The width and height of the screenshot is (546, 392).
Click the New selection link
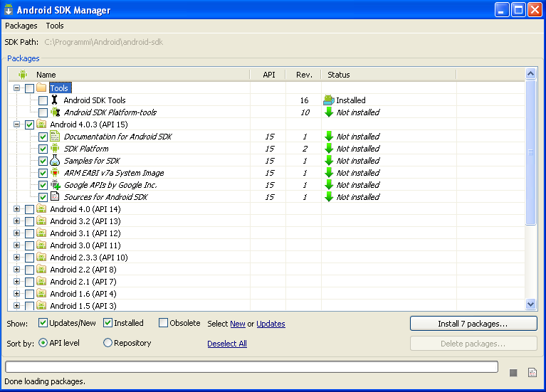(x=238, y=324)
